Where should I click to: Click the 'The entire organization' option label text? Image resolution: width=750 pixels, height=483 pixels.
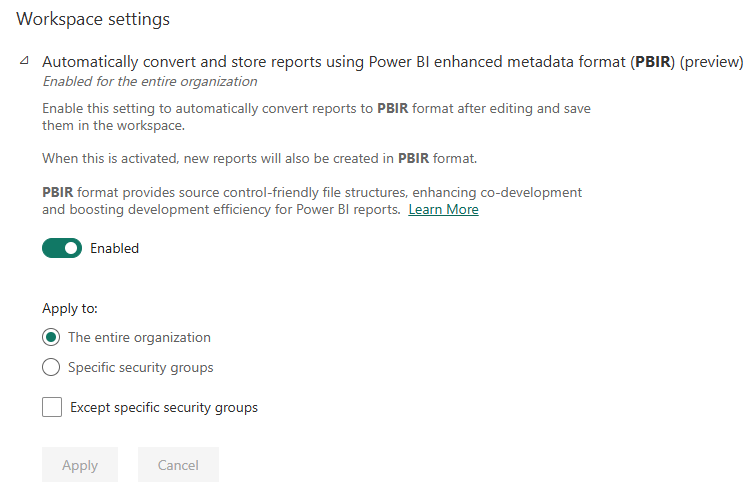[x=139, y=337]
